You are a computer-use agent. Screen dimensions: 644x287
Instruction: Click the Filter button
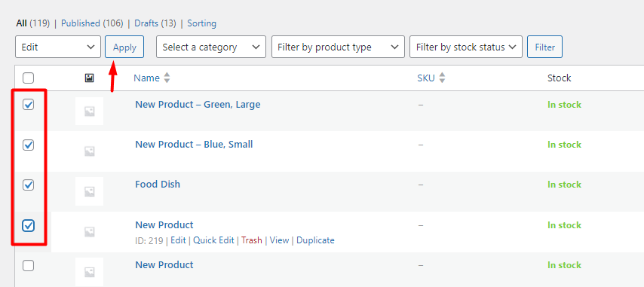(544, 47)
